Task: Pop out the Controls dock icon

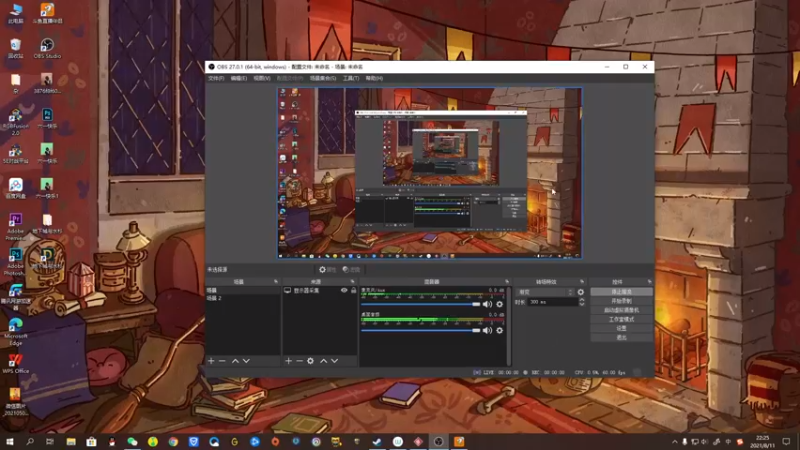Action: (649, 282)
